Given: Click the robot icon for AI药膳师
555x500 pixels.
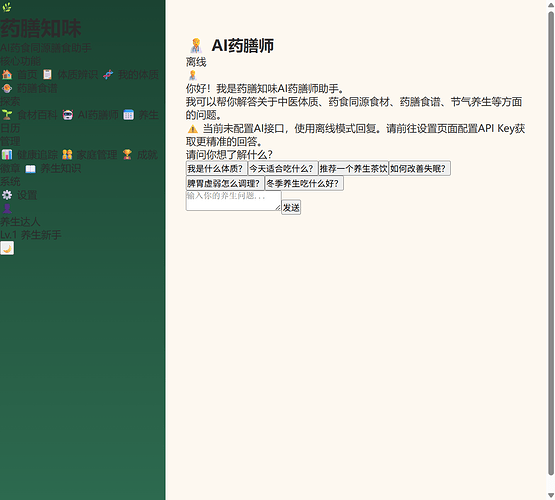Looking at the screenshot, I should (68, 115).
